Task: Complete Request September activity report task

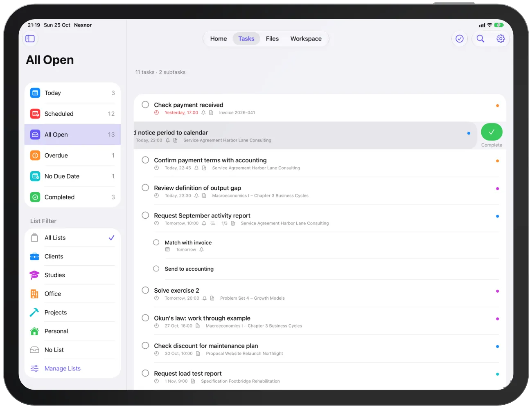Action: [145, 215]
